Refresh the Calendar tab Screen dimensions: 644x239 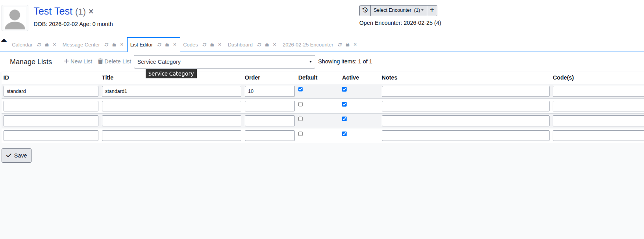click(x=39, y=45)
